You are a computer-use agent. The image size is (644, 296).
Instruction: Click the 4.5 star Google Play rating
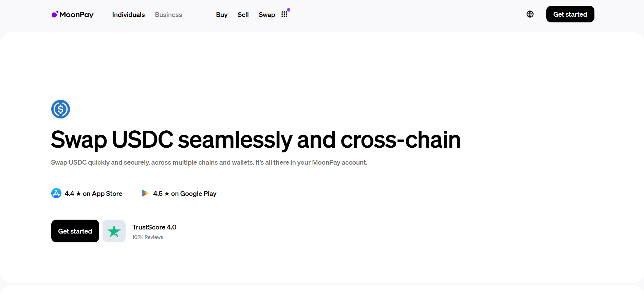[185, 193]
